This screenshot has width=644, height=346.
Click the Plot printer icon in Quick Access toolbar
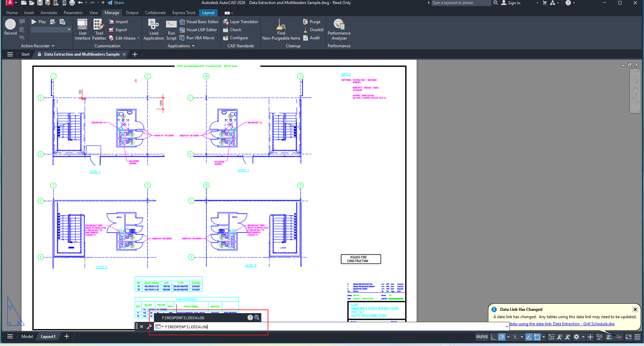72,3
